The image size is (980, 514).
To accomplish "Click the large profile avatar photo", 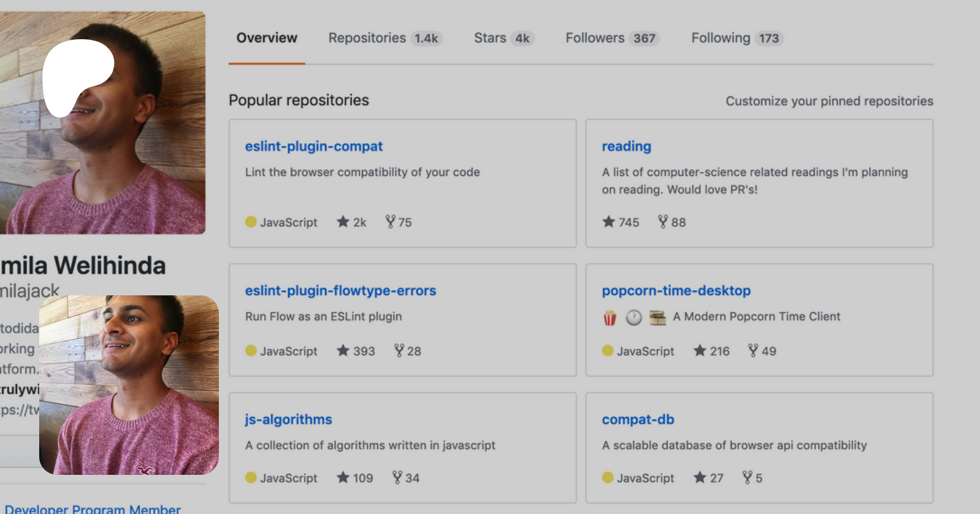I will [102, 122].
